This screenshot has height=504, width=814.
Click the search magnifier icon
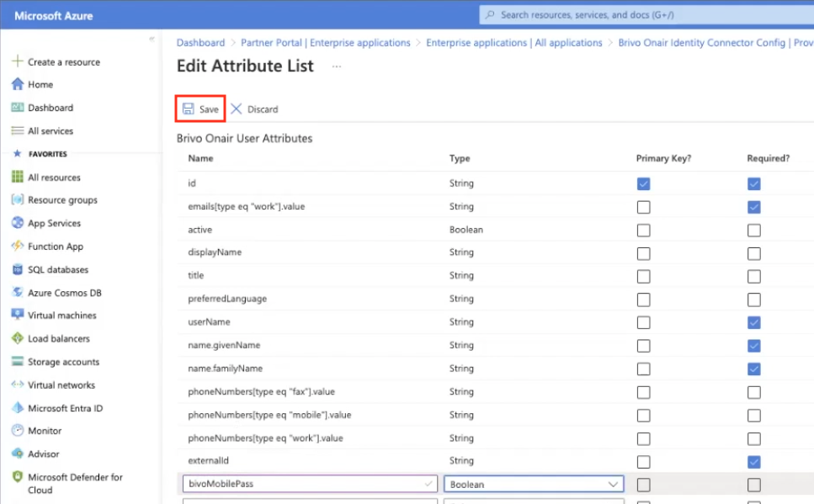click(x=490, y=14)
